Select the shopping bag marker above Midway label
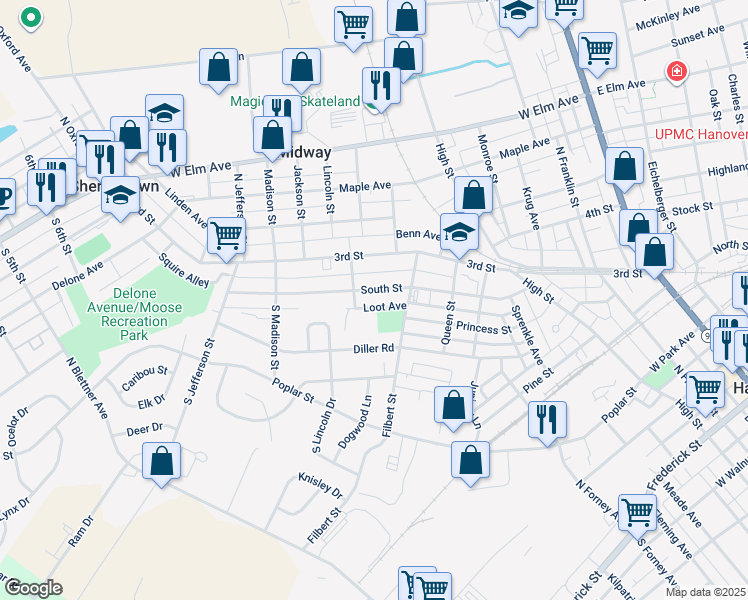Viewport: 748px width, 600px height. tap(272, 134)
